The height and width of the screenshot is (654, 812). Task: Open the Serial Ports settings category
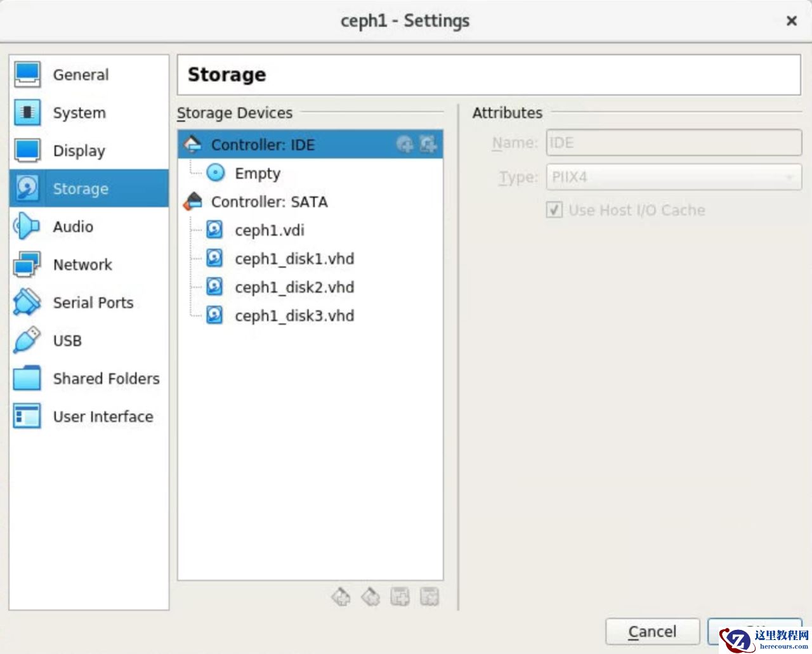pyautogui.click(x=89, y=303)
